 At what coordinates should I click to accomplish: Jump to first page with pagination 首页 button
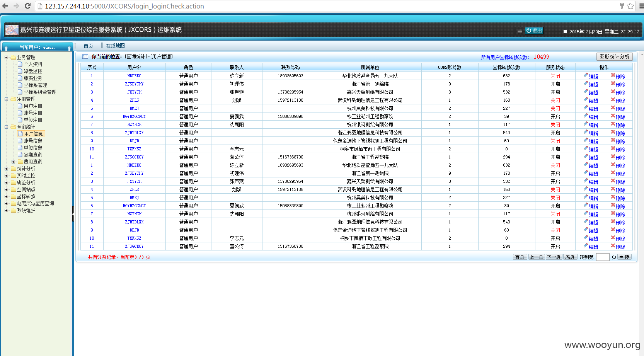pos(520,257)
